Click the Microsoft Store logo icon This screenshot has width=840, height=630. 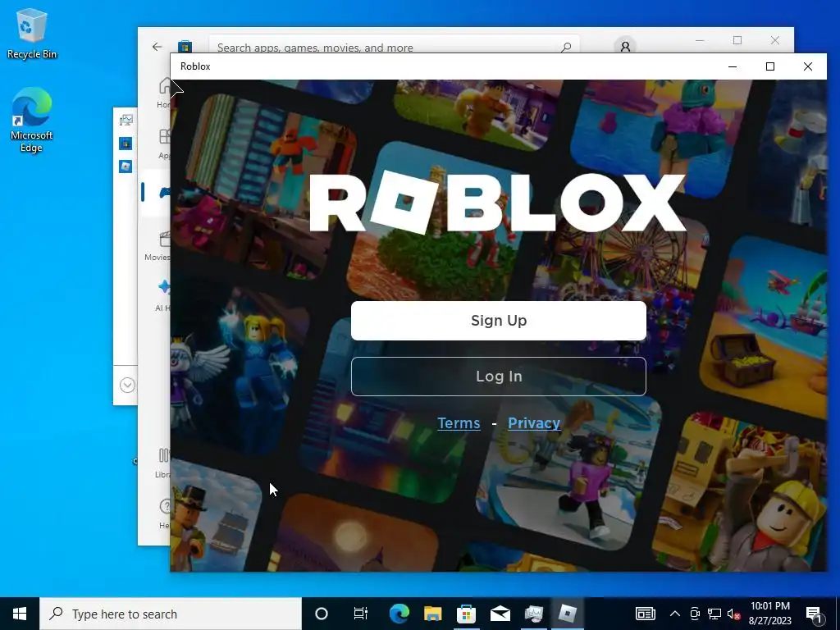point(185,47)
